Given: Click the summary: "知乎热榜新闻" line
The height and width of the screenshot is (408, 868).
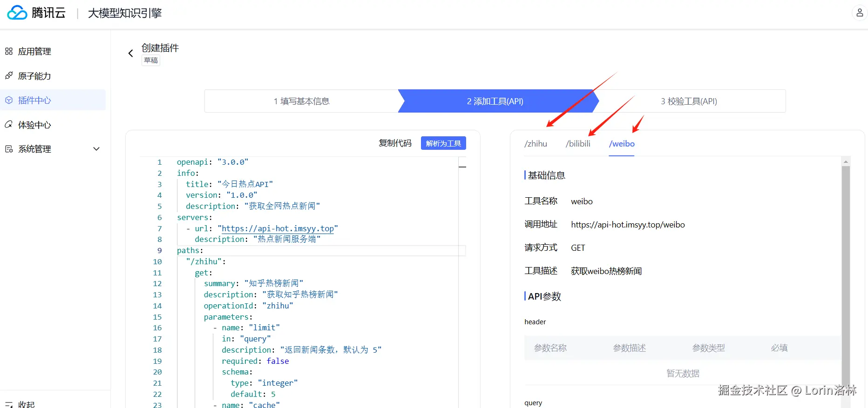Looking at the screenshot, I should 254,284.
